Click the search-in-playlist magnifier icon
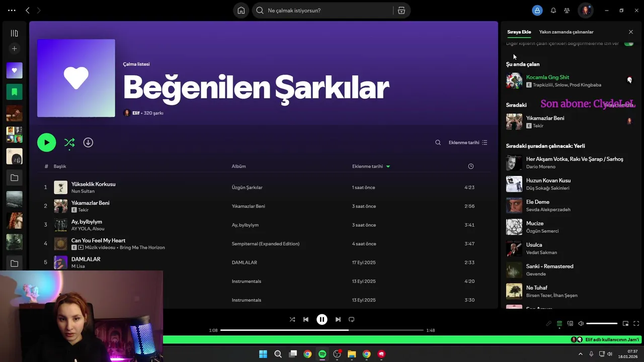 point(438,143)
